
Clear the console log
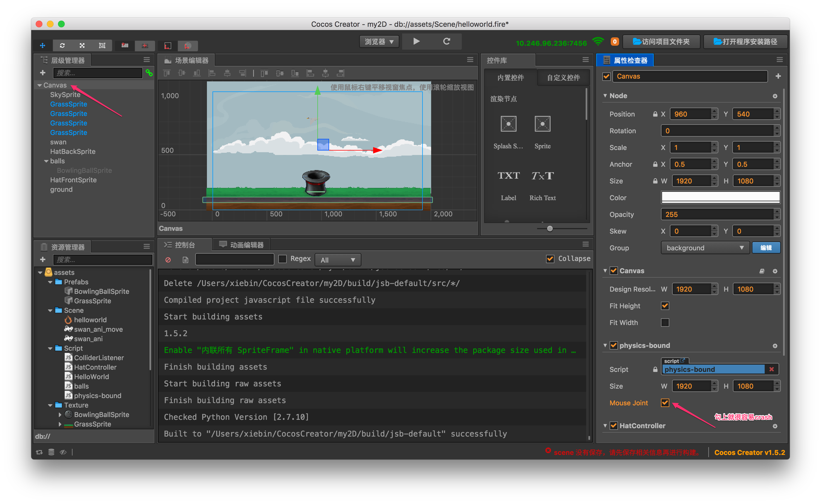168,260
